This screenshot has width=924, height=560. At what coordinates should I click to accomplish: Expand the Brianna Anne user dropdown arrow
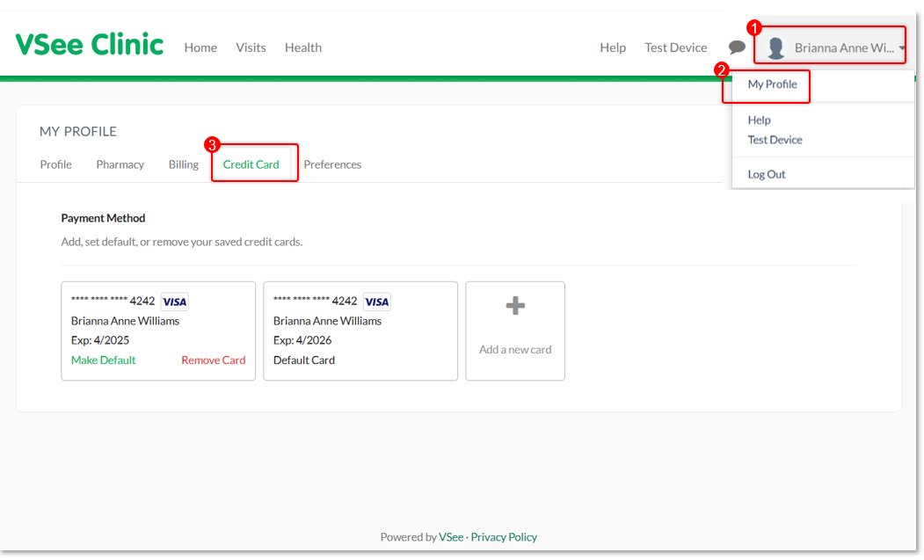pos(902,48)
